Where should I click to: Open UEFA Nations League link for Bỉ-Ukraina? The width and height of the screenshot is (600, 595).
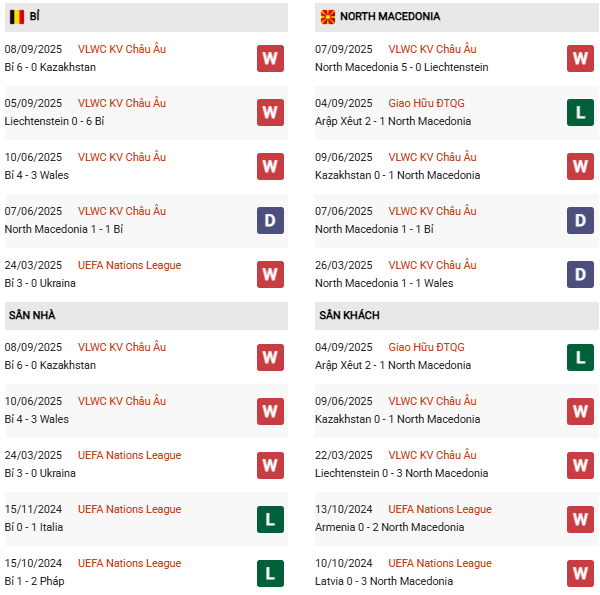[129, 265]
